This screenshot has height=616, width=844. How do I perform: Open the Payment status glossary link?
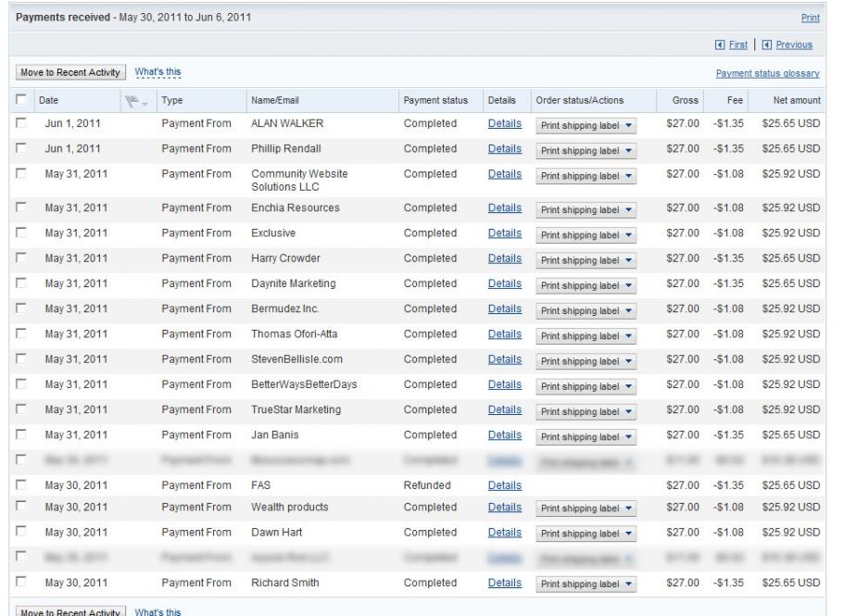pyautogui.click(x=768, y=74)
